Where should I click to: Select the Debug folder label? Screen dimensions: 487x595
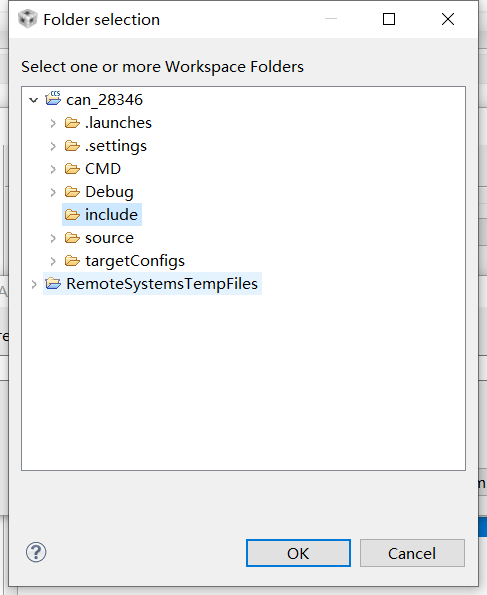point(109,192)
